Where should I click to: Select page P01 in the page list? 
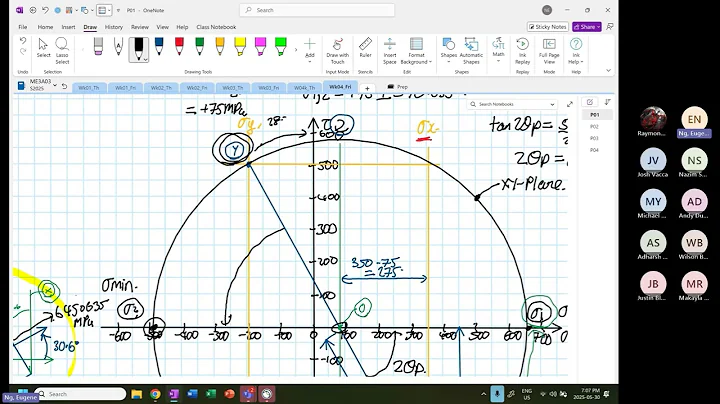[595, 115]
